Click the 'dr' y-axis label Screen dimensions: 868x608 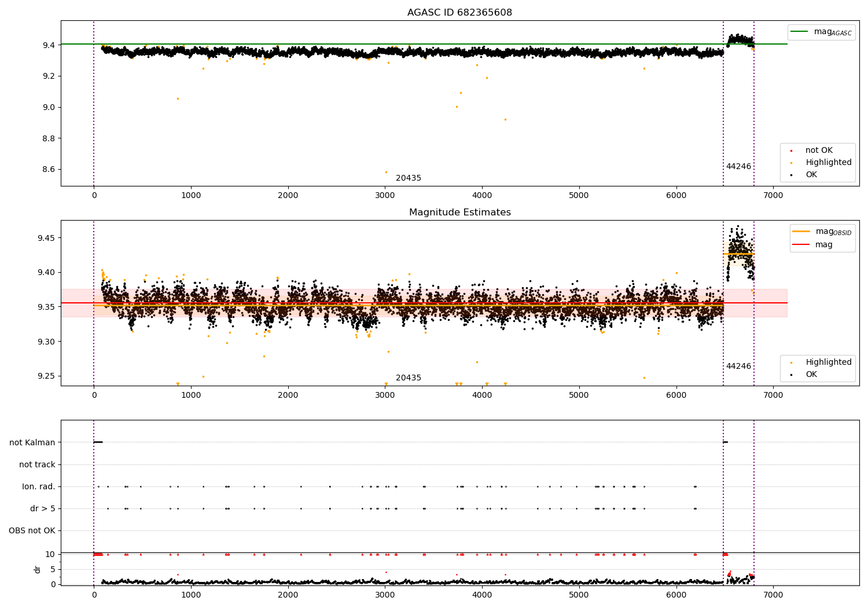tap(38, 569)
